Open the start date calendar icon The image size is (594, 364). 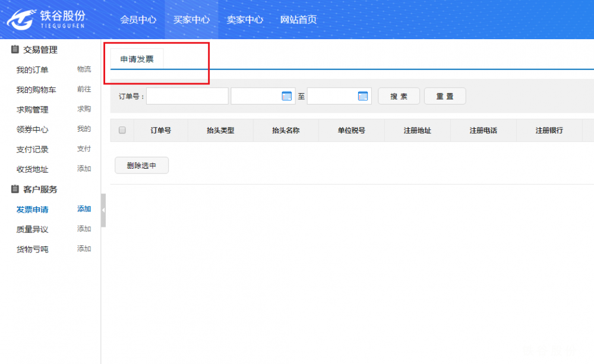[287, 96]
